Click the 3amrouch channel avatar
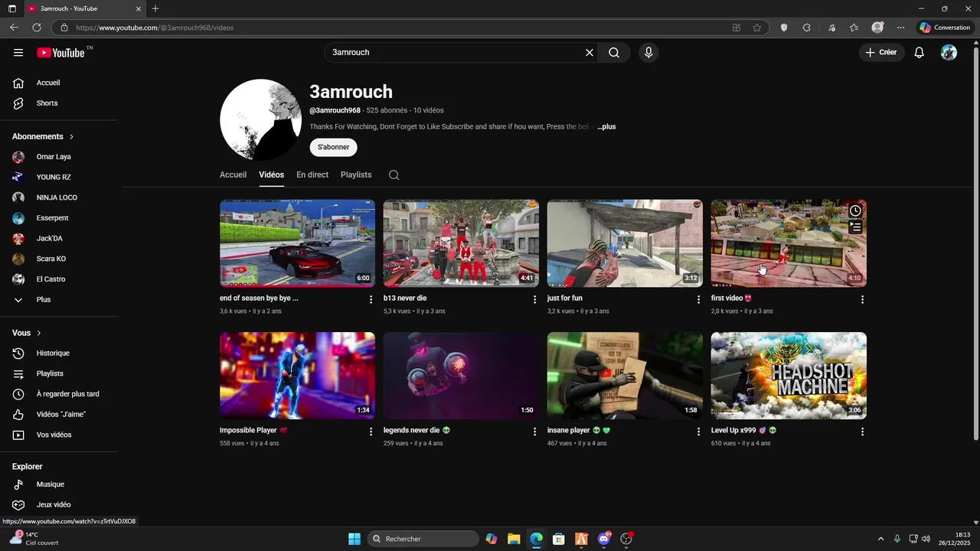Viewport: 980px width, 551px height. click(x=260, y=119)
